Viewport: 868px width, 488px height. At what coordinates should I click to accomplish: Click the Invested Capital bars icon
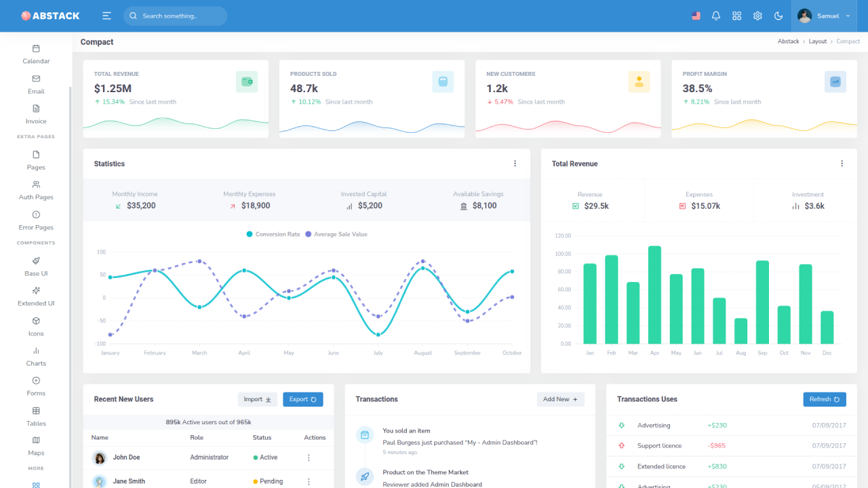click(x=350, y=206)
